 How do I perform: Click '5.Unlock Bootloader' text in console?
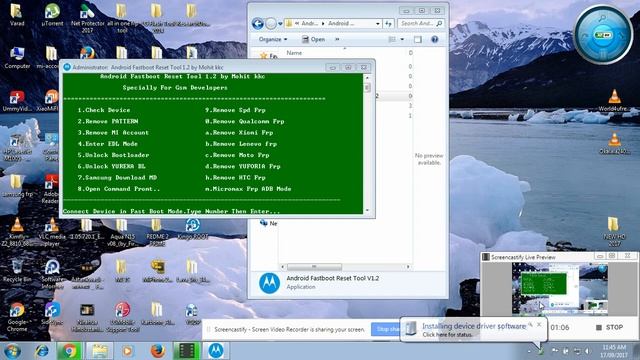click(113, 155)
